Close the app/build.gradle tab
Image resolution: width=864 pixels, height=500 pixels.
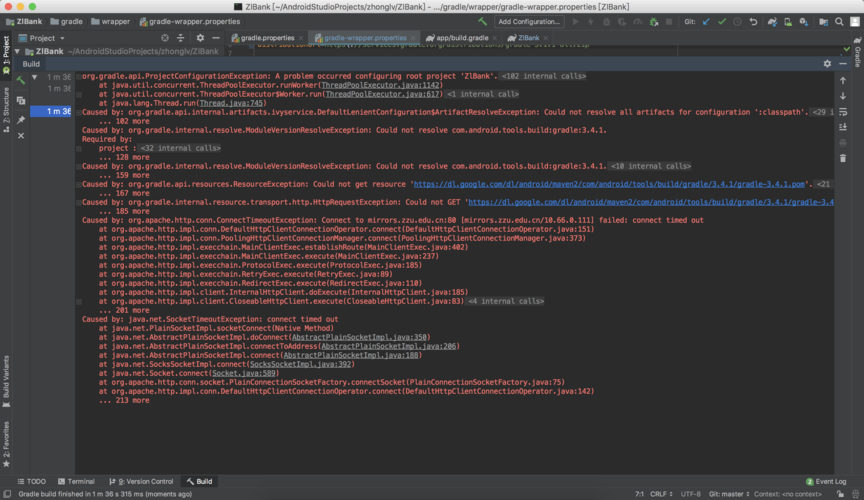[495, 38]
